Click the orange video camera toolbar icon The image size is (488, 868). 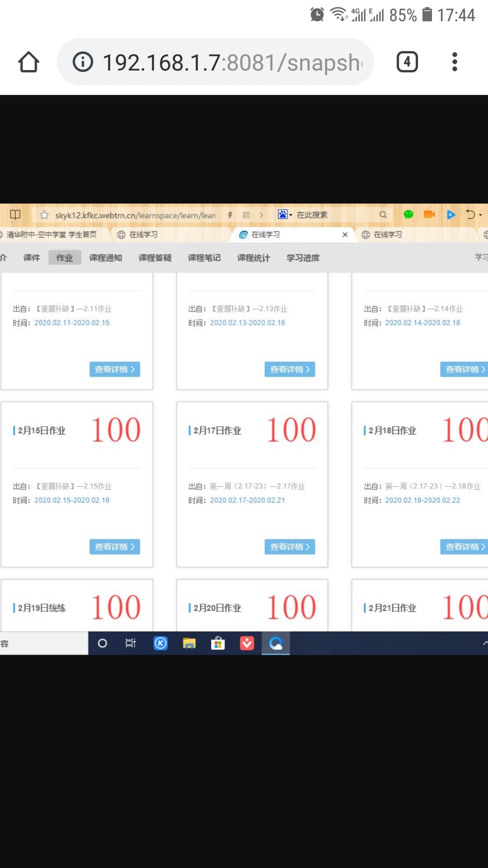click(429, 214)
